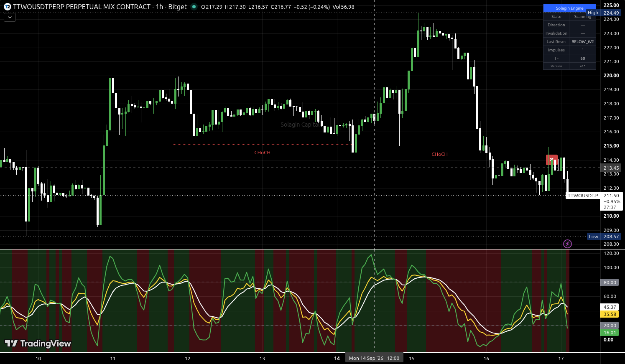Click the yellow 35.58 indicator value

pos(610,314)
